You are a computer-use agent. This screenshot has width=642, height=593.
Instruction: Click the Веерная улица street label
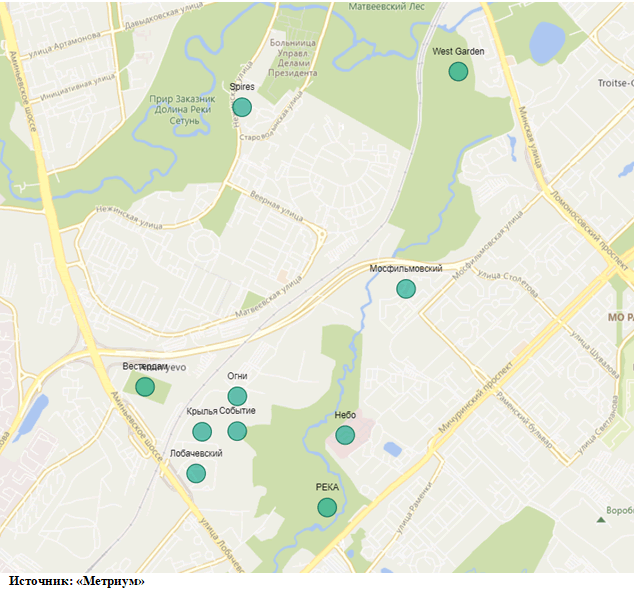[277, 206]
